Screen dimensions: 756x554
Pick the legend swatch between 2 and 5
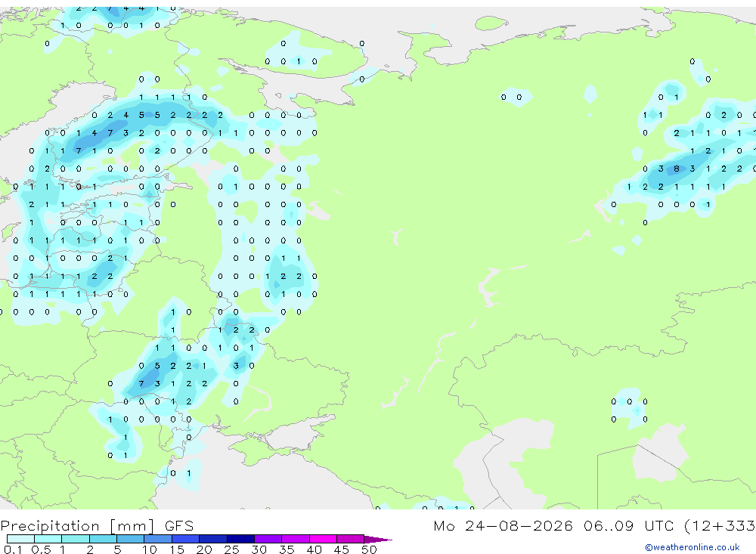tap(103, 539)
